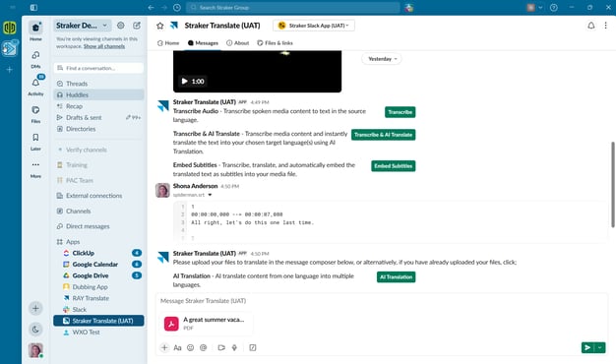
Task: Open the send options dropdown arrow
Action: 600,347
